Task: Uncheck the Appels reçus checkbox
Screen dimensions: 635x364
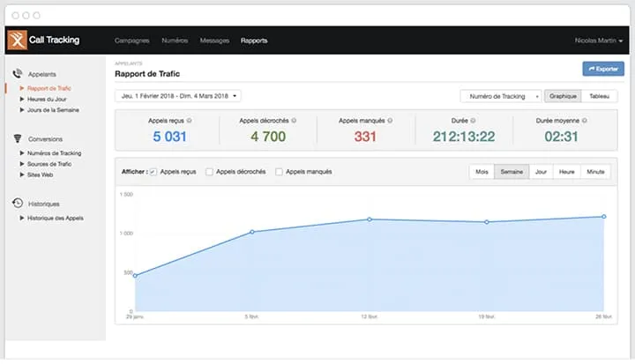Action: click(153, 172)
